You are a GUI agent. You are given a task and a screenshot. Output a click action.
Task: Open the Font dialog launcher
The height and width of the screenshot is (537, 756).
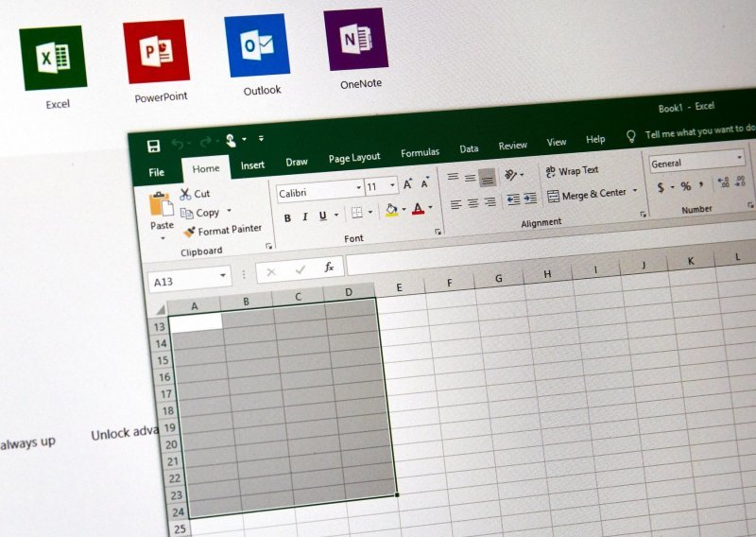(438, 232)
